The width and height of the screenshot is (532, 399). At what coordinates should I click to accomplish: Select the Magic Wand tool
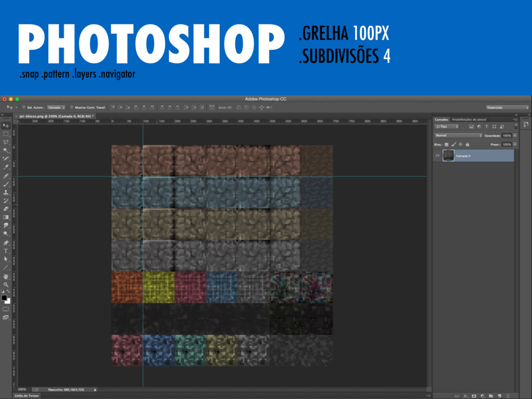coord(6,151)
